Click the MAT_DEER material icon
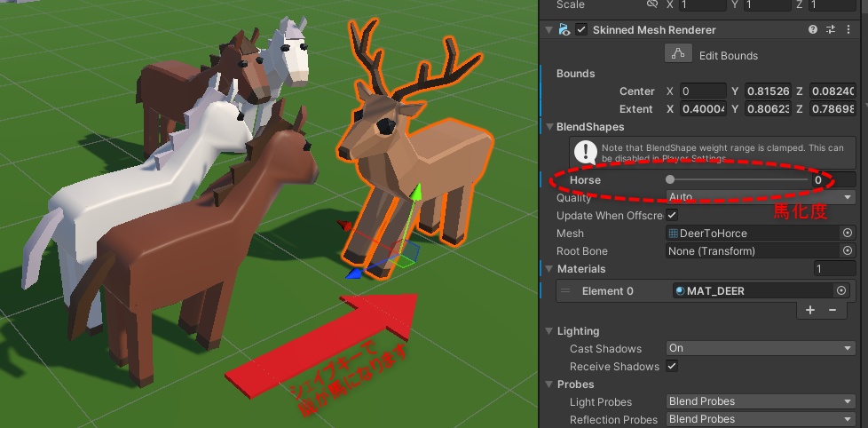Image resolution: width=868 pixels, height=428 pixels. tap(680, 290)
